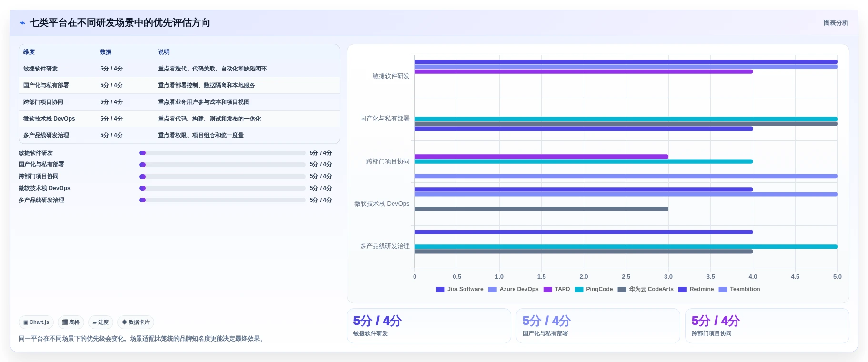Click the 图表分析 label at top right
Screen dimensions: 868x362
836,23
